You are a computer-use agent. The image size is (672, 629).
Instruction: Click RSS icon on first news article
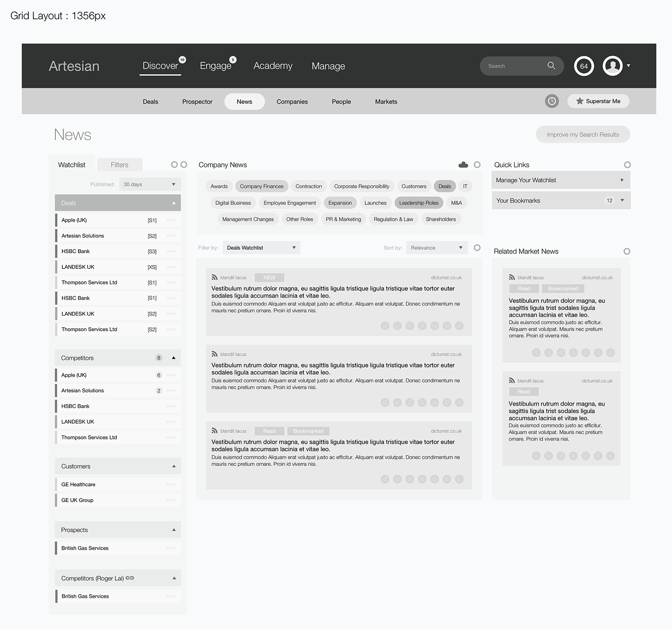click(214, 277)
